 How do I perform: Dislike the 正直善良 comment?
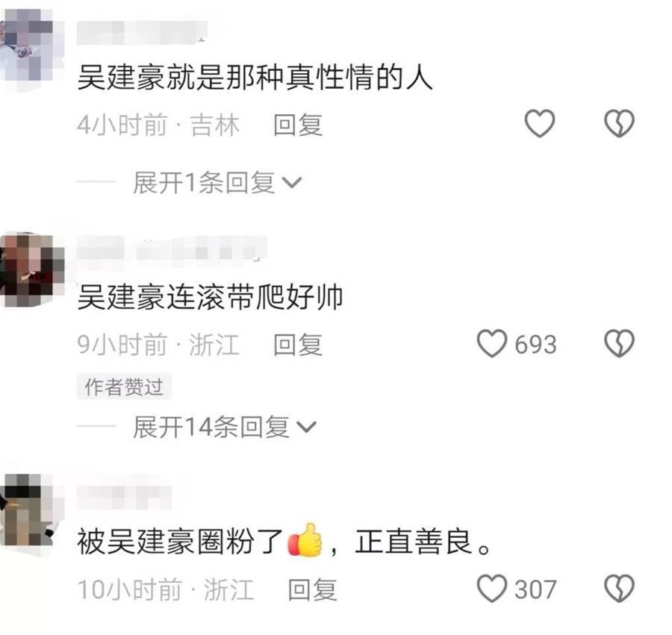click(x=619, y=588)
